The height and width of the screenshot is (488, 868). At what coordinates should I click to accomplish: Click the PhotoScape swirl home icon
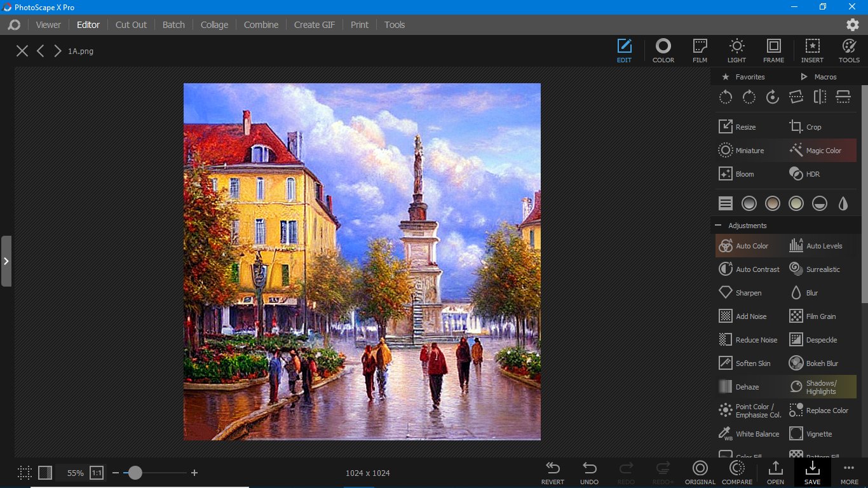click(14, 25)
